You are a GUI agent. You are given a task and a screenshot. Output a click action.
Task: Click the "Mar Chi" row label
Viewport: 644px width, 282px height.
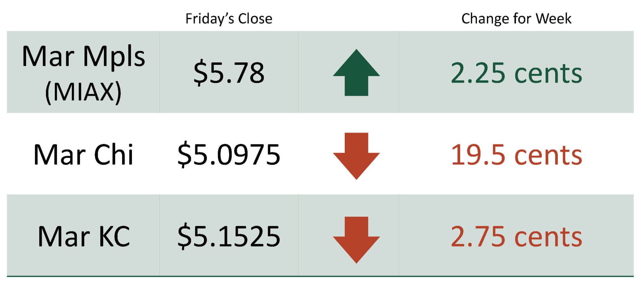[83, 155]
